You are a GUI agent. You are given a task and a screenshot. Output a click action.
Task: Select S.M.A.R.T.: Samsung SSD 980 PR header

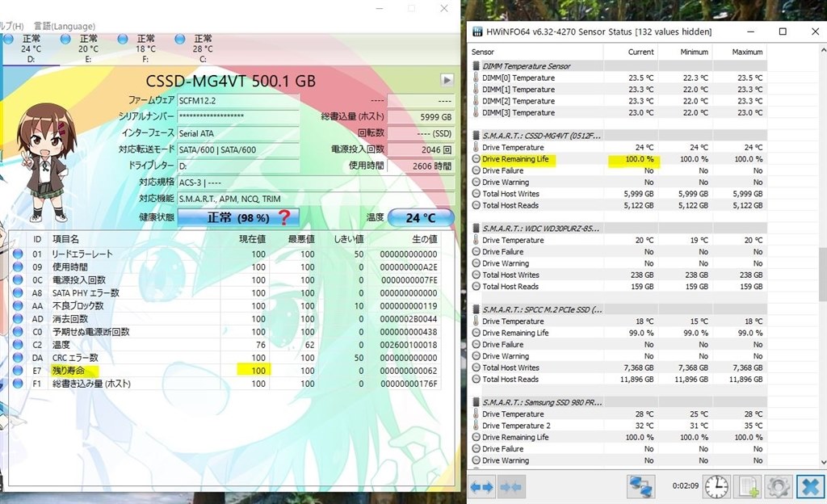pos(618,402)
